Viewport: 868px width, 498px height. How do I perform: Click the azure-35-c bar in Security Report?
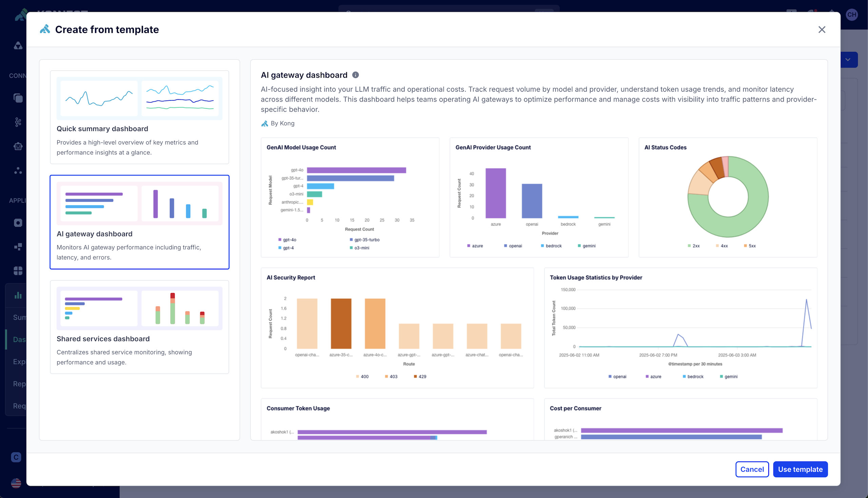point(341,324)
